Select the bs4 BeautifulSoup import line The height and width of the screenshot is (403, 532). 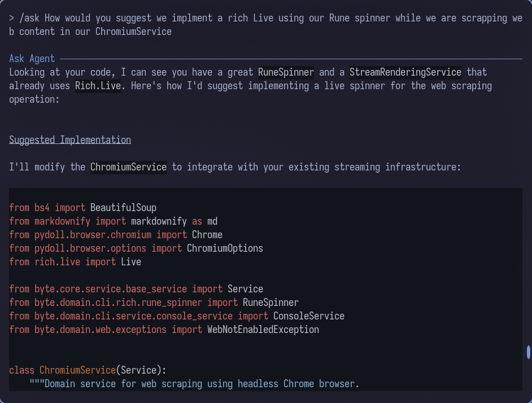point(83,208)
